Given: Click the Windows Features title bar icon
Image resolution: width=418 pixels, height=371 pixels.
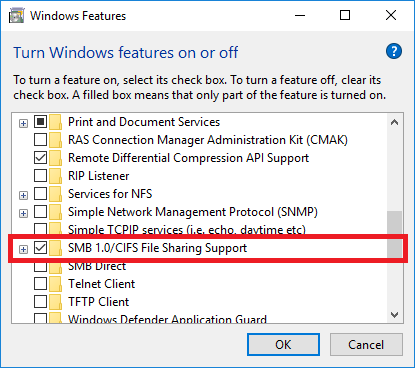Looking at the screenshot, I should 16,16.
